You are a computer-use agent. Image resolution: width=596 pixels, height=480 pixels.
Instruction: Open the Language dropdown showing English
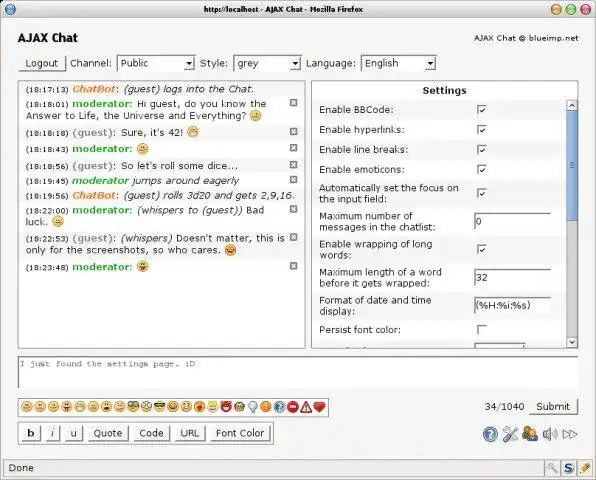click(398, 63)
